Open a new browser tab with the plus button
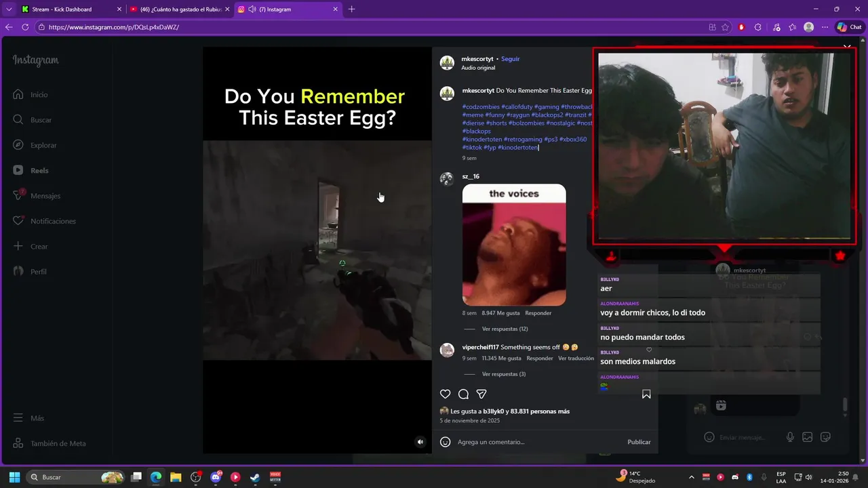Screen dimensions: 868x488 [351, 9]
